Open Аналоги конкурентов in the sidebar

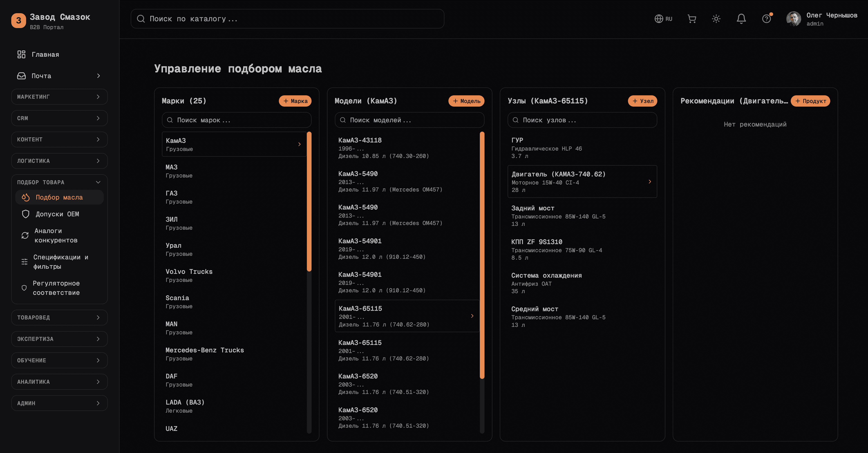(x=56, y=235)
